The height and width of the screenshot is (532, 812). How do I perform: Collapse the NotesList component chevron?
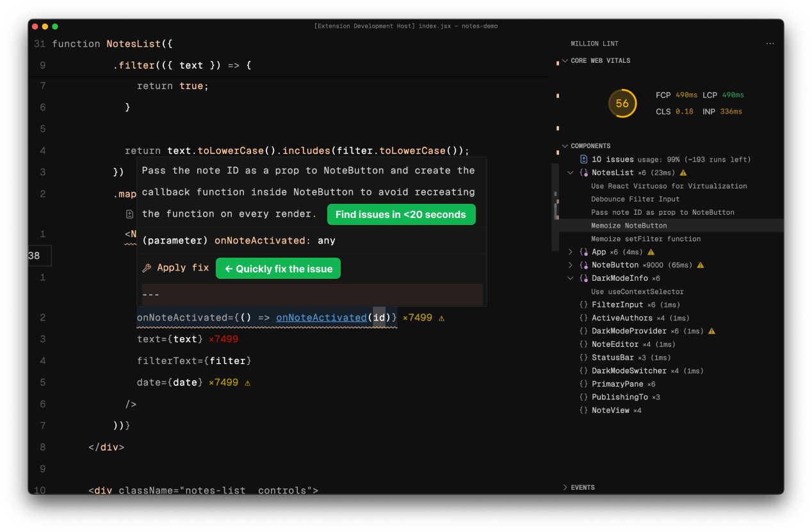(x=571, y=172)
